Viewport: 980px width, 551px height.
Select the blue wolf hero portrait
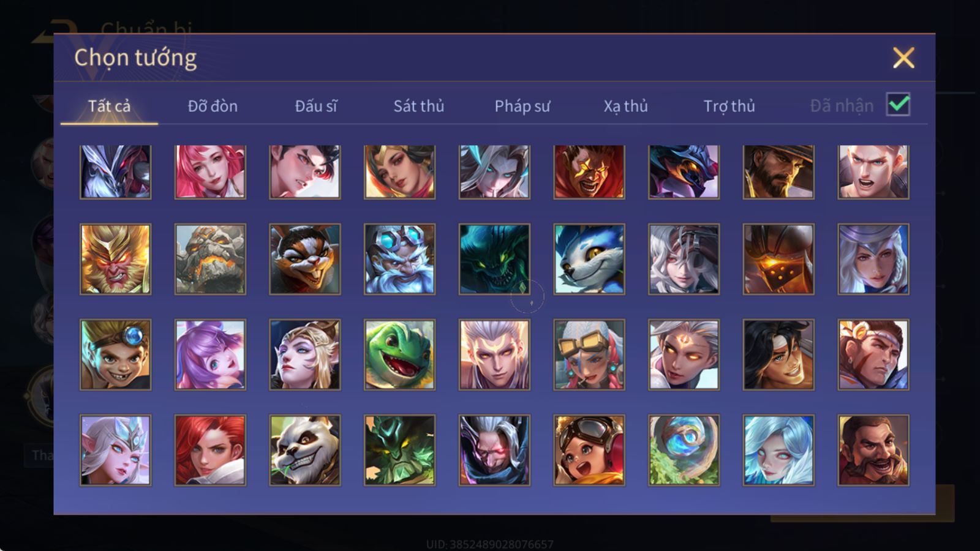pos(589,259)
